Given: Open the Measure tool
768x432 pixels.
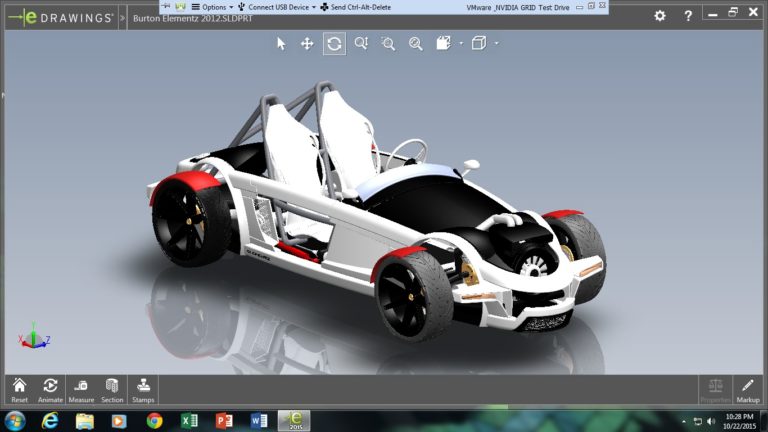Looking at the screenshot, I should pos(81,390).
